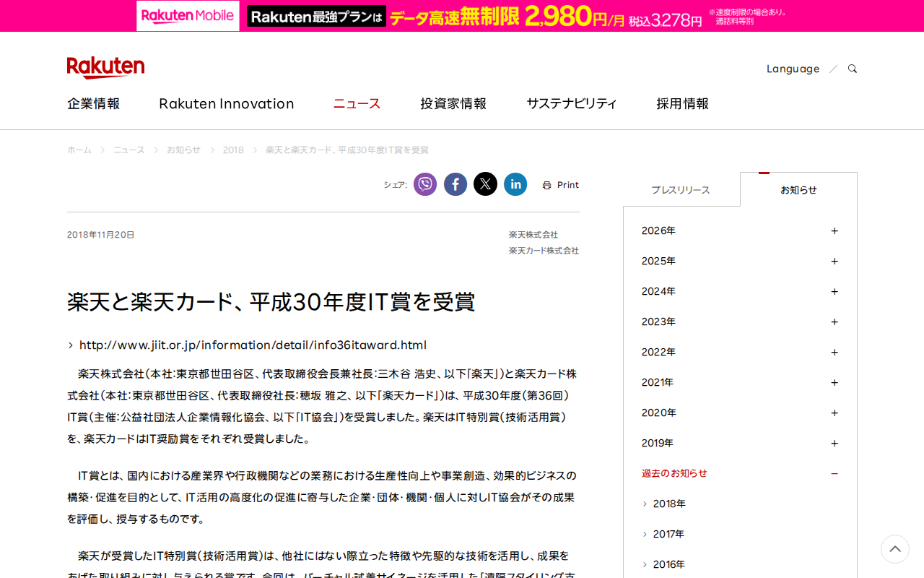Click the article date 2018年11月20日
The width and height of the screenshot is (924, 578).
[x=101, y=235]
